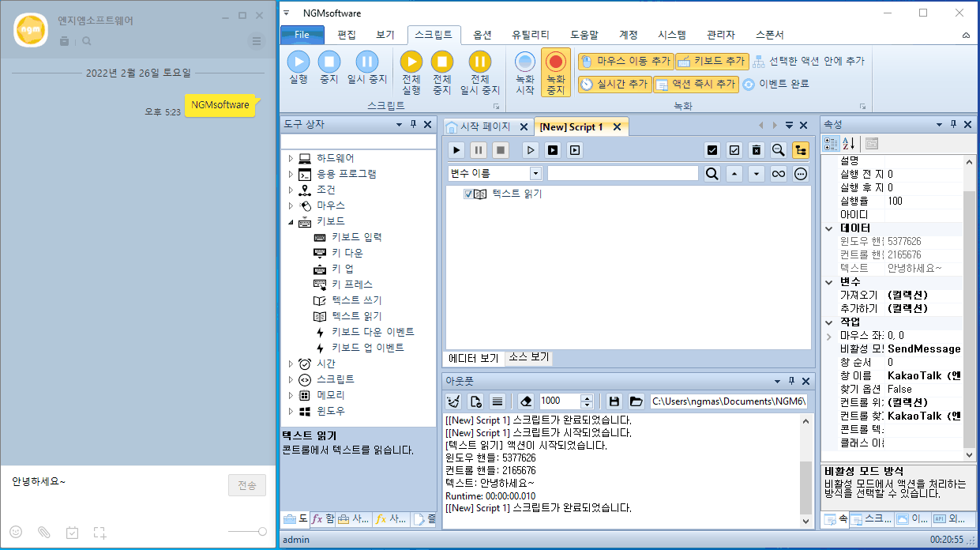The width and height of the screenshot is (980, 550).
Task: Click the highlighted tree view icon in editor toolbar
Action: click(x=801, y=150)
